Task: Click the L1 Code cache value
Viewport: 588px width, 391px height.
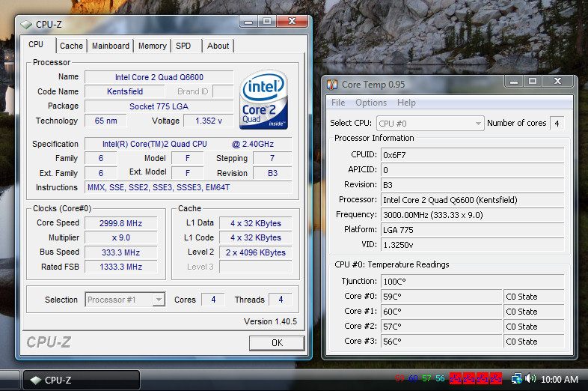Action: (256, 237)
